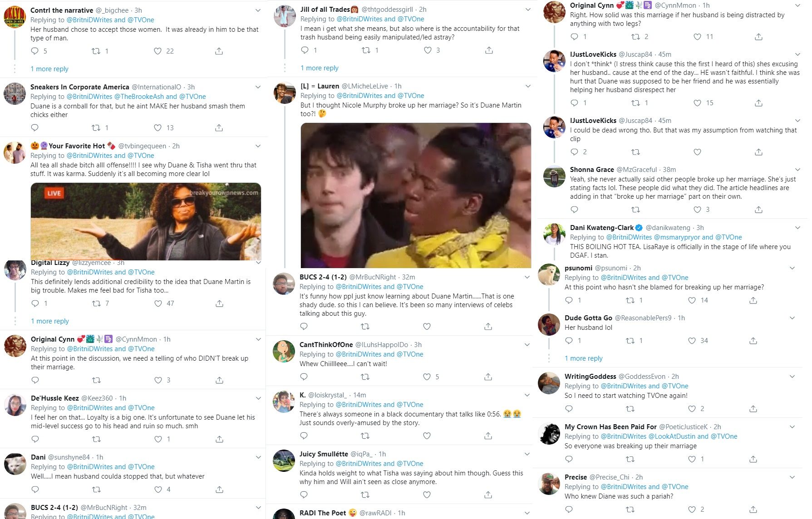Open the @TheBrookeAsh mention link
The image size is (812, 519).
(x=139, y=97)
